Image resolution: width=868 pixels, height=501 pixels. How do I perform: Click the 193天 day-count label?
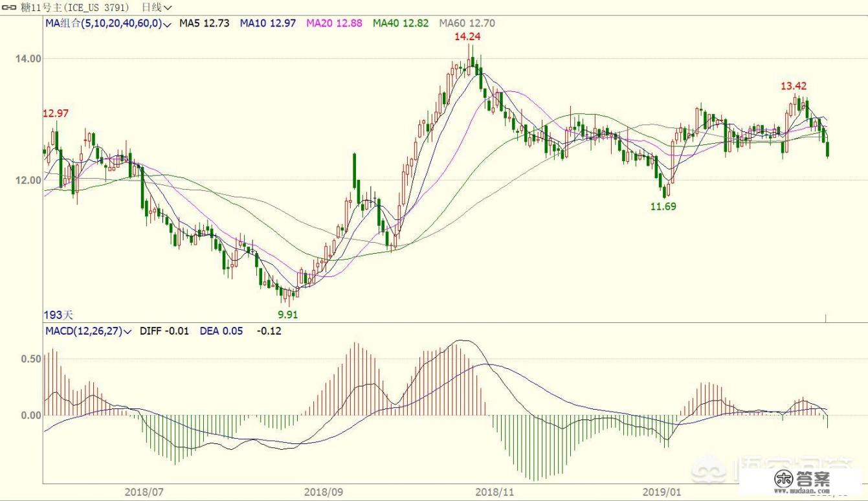pyautogui.click(x=59, y=315)
